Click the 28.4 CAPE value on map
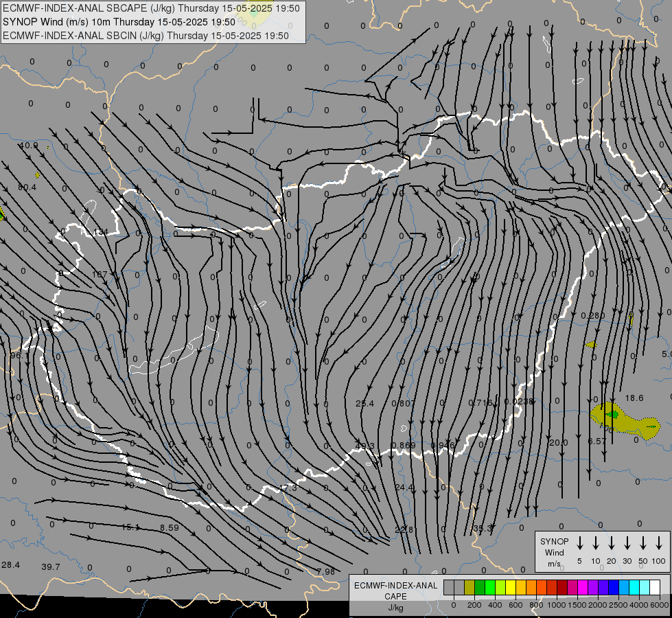Screen dimensions: 672x618 (x=11, y=564)
